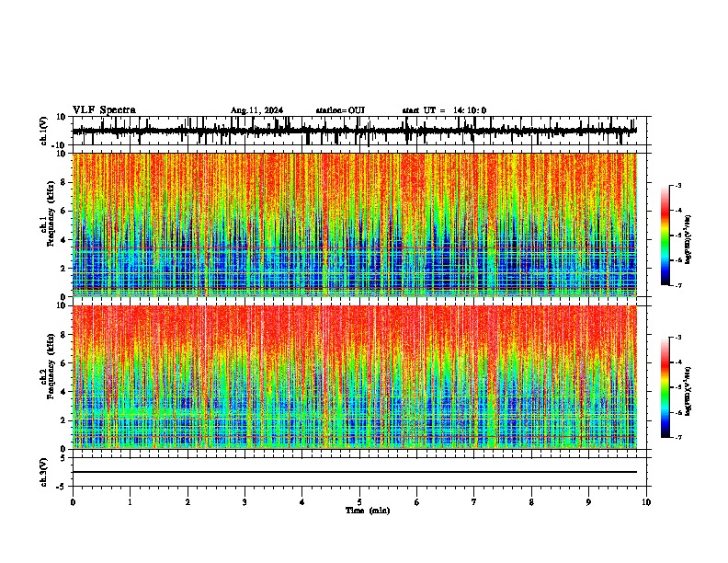Click inside the ch.1 frequency spectrogram

click(355, 224)
